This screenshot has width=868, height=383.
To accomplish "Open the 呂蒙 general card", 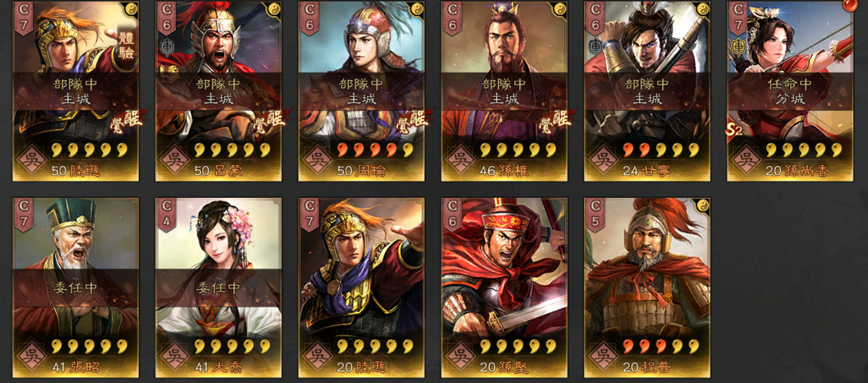I will [218, 91].
